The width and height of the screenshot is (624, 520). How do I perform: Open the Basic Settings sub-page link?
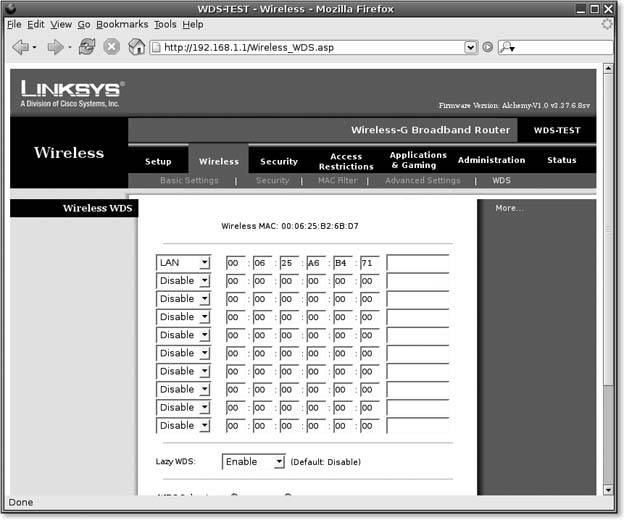coord(189,181)
